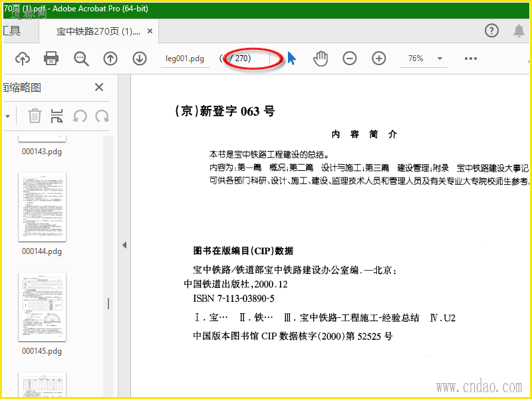Zoom in with the plus icon
532x399 pixels.
tap(378, 59)
